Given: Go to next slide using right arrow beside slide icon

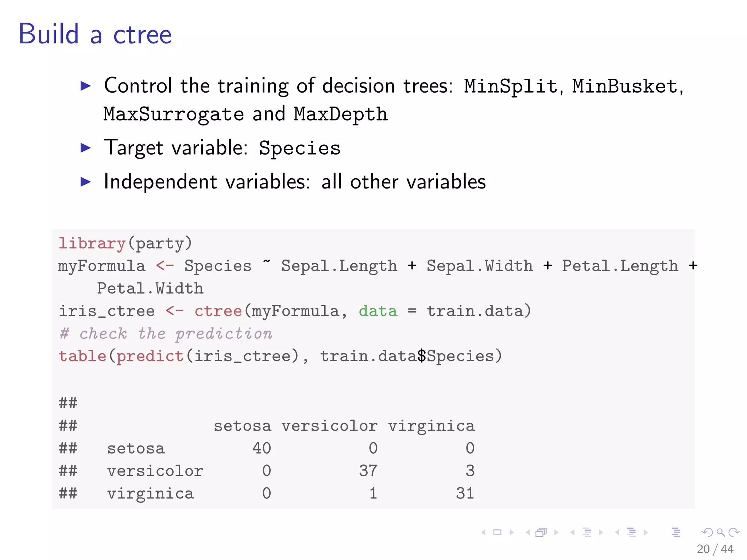Looking at the screenshot, I should pos(512,532).
